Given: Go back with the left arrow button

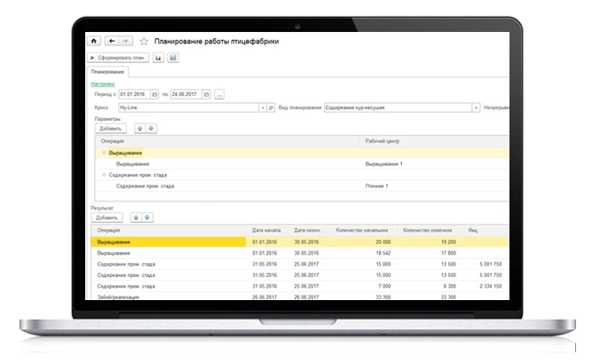Looking at the screenshot, I should pyautogui.click(x=111, y=41).
